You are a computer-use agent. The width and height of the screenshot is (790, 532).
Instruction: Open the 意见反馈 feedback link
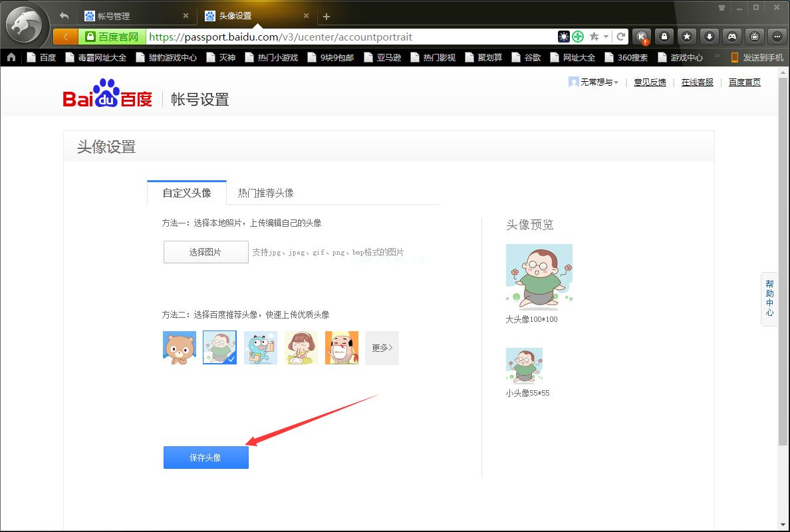point(650,82)
